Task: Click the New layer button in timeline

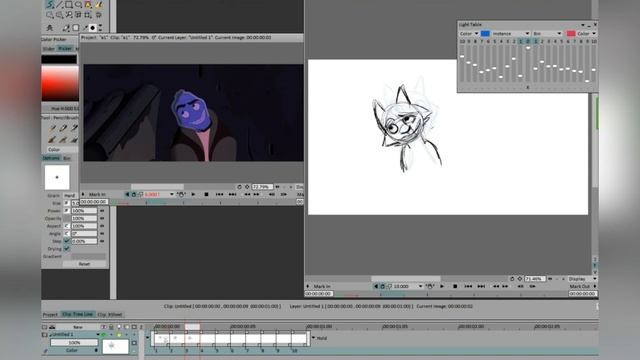Action: tap(78, 327)
